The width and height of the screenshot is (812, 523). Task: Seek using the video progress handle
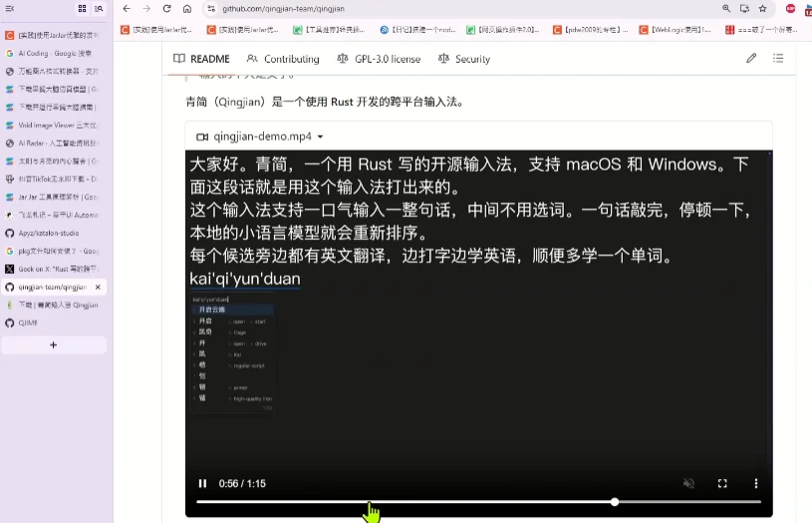click(x=614, y=502)
